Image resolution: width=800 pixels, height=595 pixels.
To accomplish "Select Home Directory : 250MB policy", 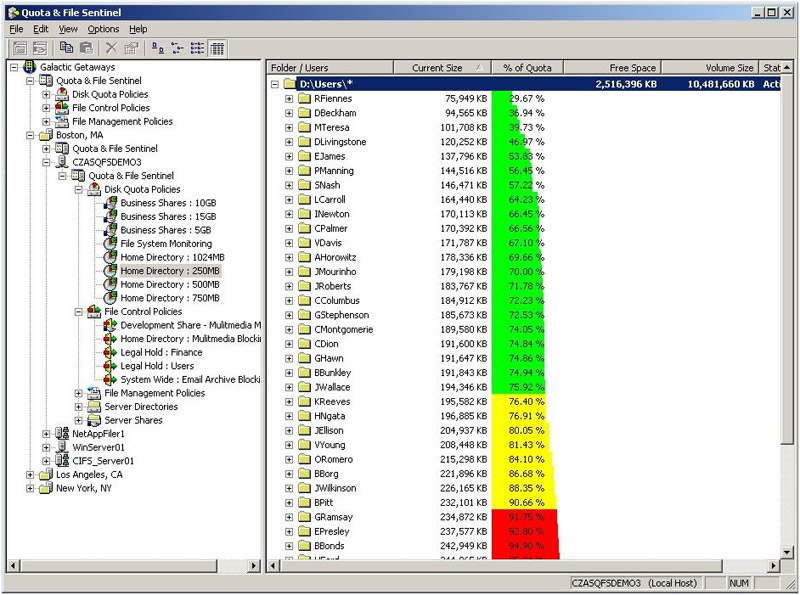I will coord(170,270).
